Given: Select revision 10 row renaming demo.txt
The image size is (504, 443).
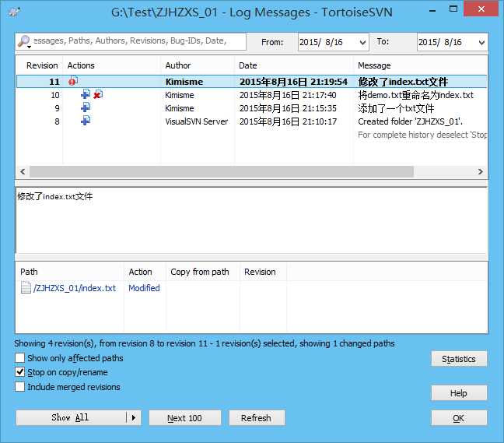Looking at the screenshot, I should [x=252, y=95].
